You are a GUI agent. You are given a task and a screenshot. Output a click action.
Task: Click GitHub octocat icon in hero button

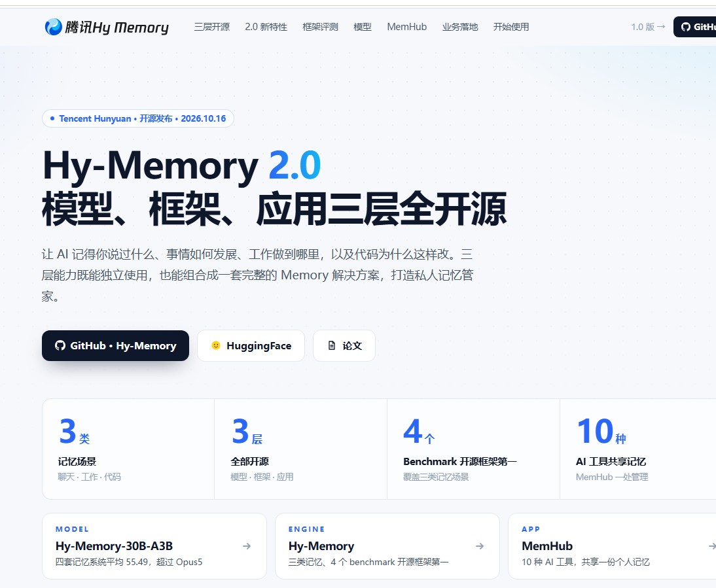[x=60, y=346]
